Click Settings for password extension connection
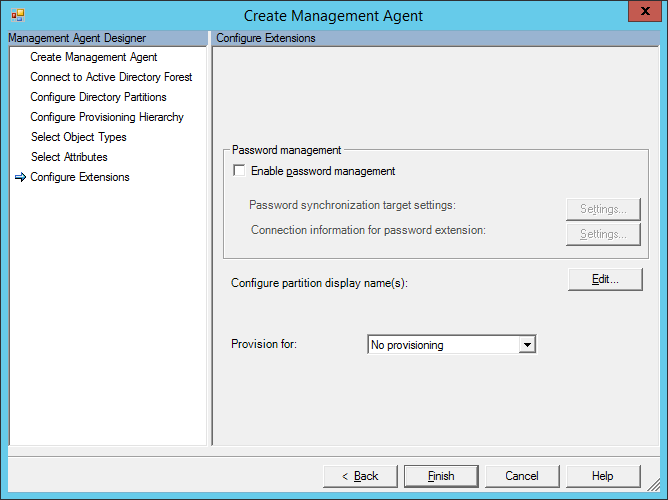The image size is (668, 500). coord(603,234)
